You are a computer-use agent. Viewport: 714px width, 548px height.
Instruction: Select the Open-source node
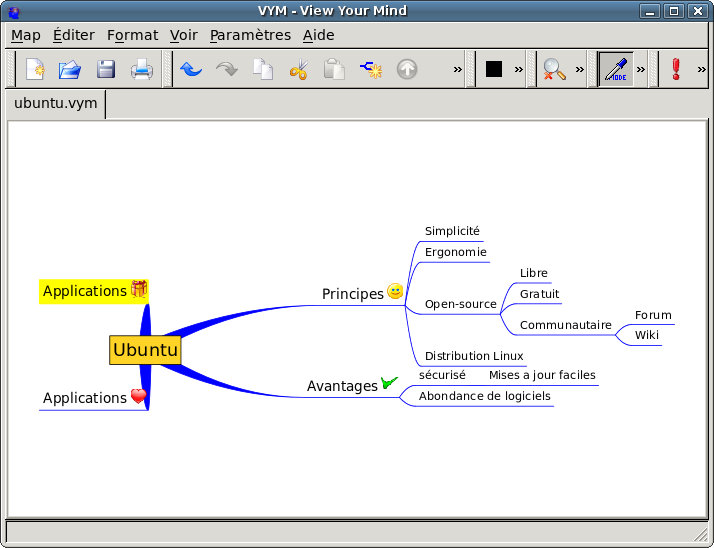[460, 304]
